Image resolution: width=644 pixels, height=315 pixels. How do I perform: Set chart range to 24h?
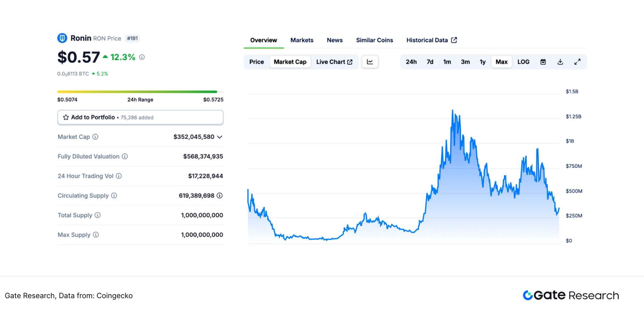411,62
